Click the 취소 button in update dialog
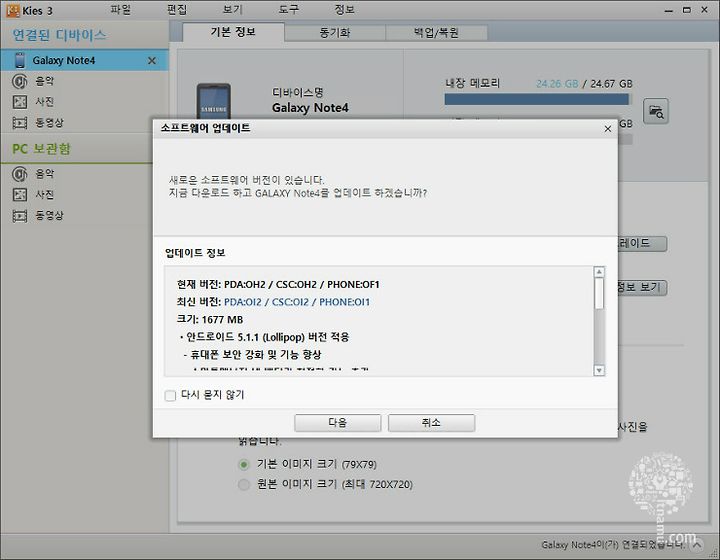720x560 pixels. point(431,423)
